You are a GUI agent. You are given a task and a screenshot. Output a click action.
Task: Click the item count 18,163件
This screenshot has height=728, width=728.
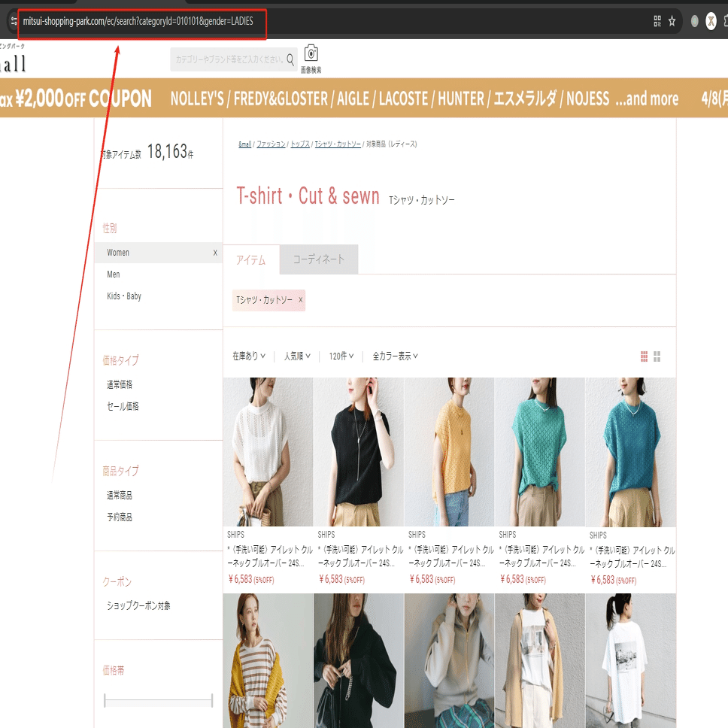[171, 152]
